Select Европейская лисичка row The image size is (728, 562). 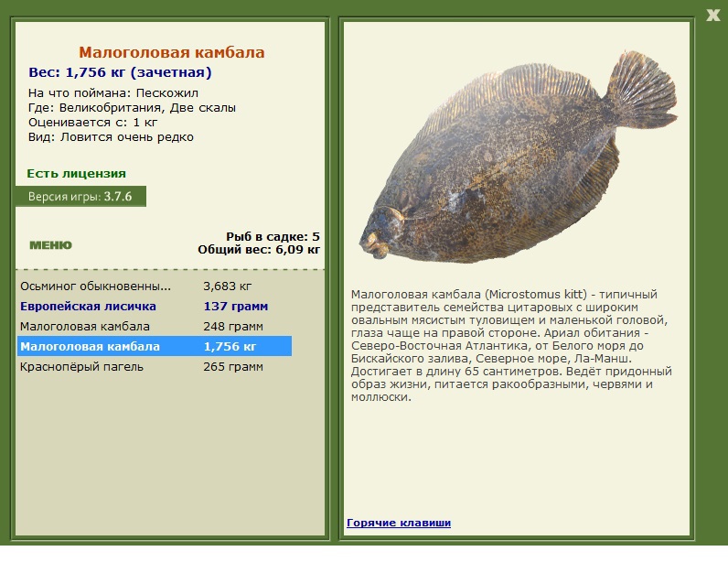click(x=155, y=307)
